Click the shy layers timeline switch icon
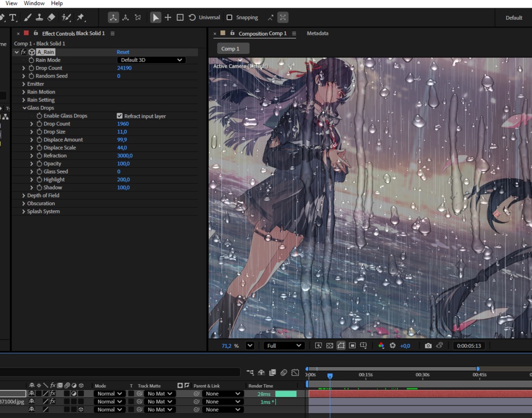532x418 pixels. tap(261, 373)
